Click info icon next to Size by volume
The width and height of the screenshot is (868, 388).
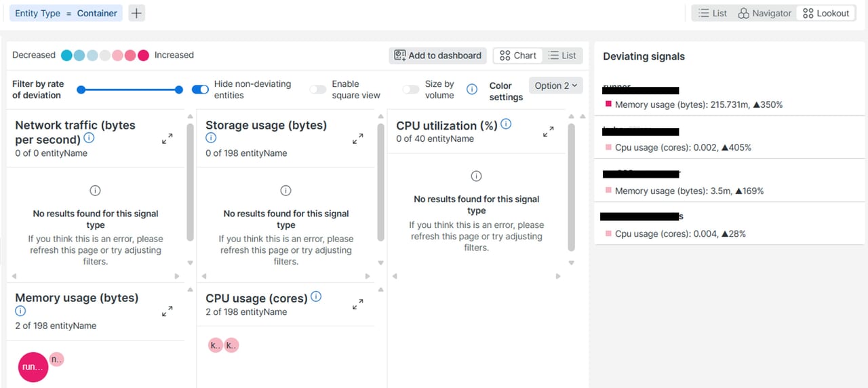point(472,90)
